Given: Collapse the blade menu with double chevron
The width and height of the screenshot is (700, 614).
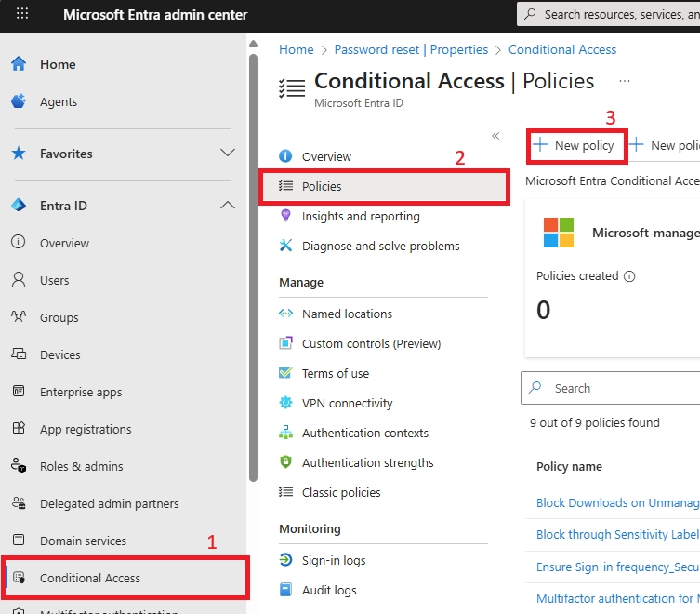Looking at the screenshot, I should tap(495, 136).
